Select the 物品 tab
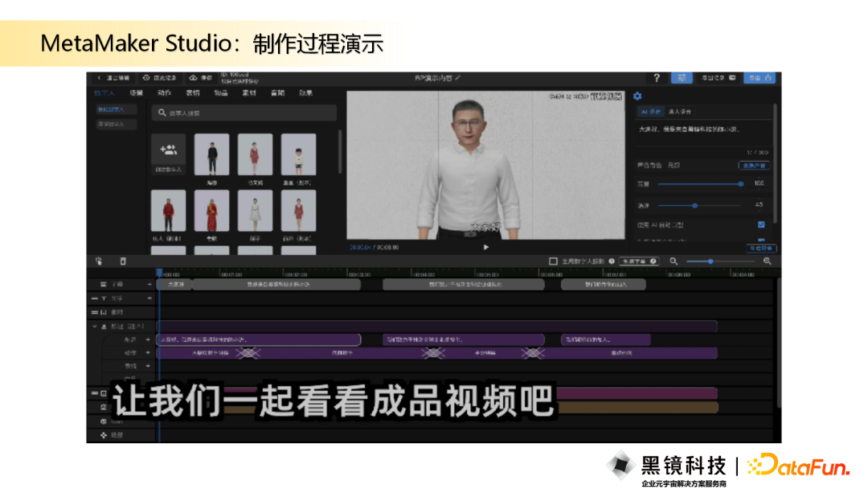 (x=221, y=93)
